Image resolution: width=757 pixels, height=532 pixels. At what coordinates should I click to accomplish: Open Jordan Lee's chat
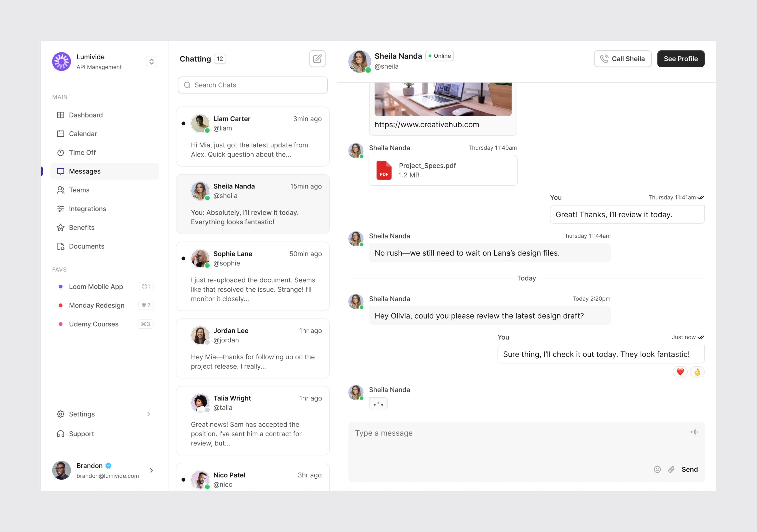(x=253, y=348)
